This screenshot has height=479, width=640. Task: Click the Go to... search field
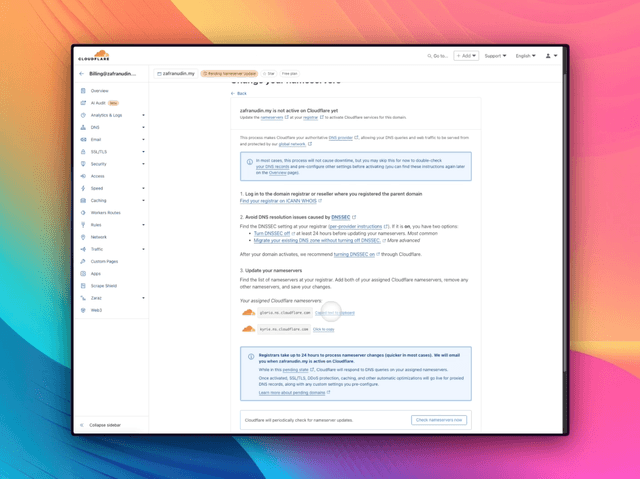point(438,56)
